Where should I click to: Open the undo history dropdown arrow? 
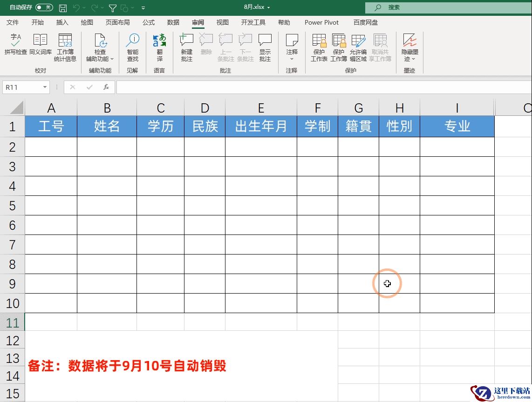pos(84,7)
